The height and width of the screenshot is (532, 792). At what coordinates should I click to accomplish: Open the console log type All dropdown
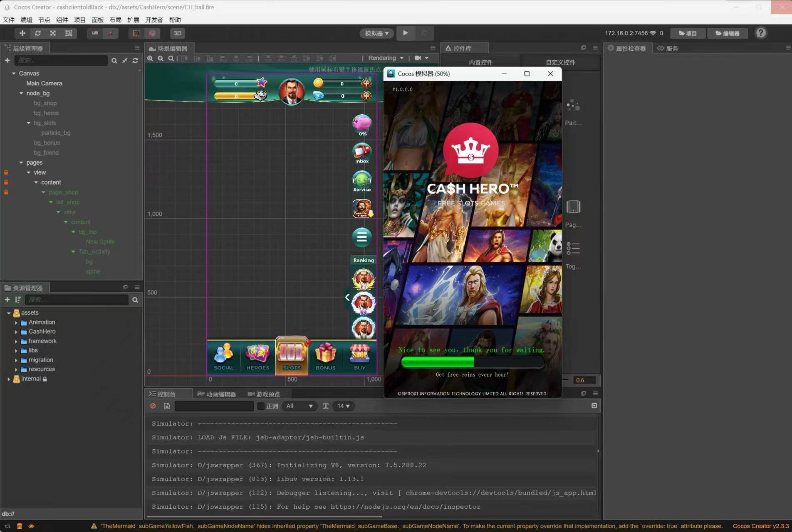coord(299,406)
